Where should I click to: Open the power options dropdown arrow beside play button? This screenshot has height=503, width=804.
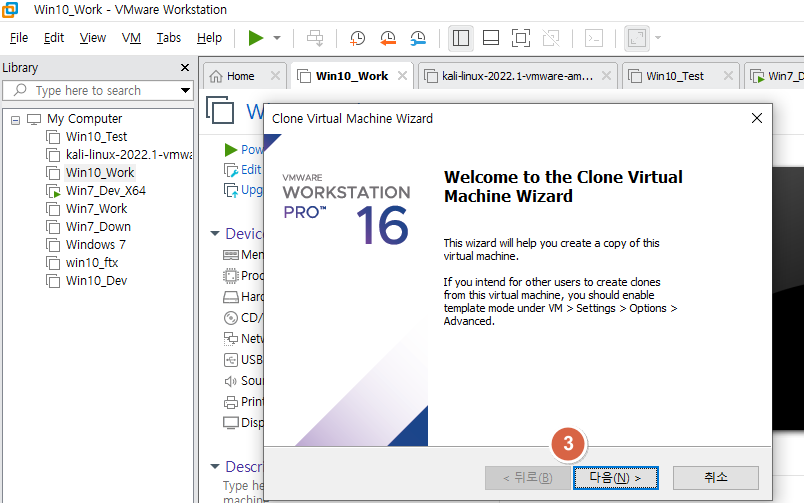click(x=277, y=38)
